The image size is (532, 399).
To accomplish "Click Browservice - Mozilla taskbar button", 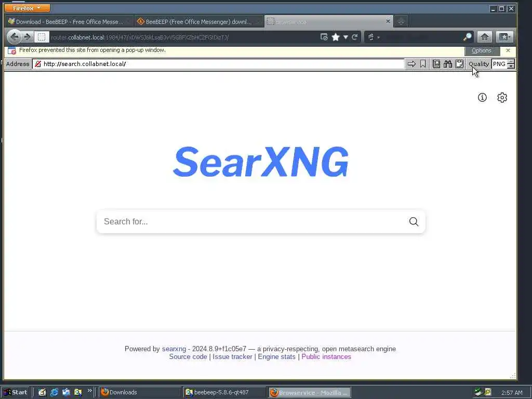I will (x=310, y=393).
